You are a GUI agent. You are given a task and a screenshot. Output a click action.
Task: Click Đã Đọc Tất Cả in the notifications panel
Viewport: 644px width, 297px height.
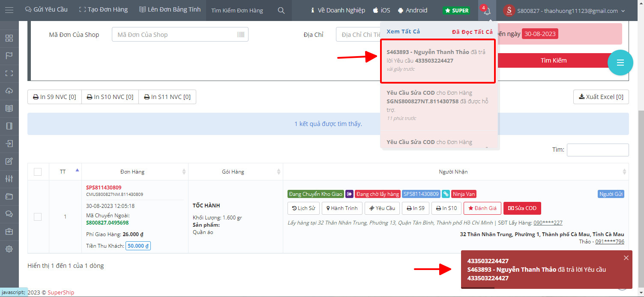(472, 32)
